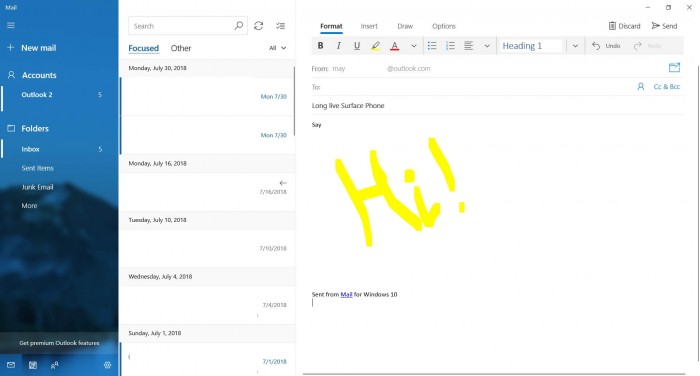The height and width of the screenshot is (376, 700).
Task: Click the Heading 1 style box
Action: 531,46
